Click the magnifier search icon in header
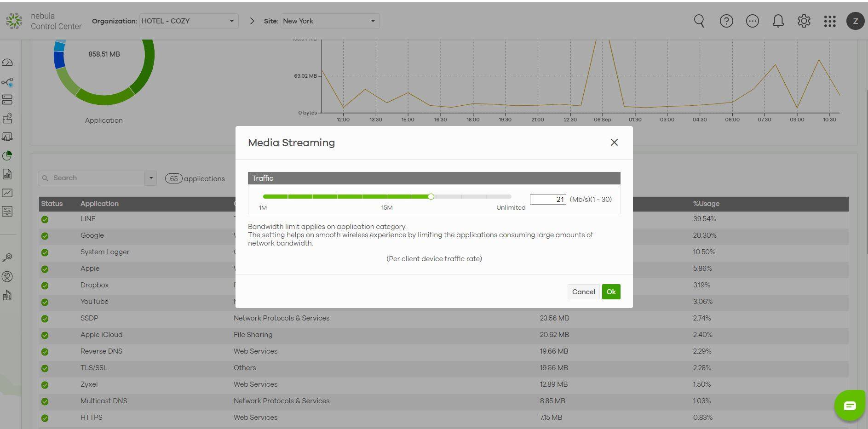The width and height of the screenshot is (868, 429). pyautogui.click(x=699, y=21)
